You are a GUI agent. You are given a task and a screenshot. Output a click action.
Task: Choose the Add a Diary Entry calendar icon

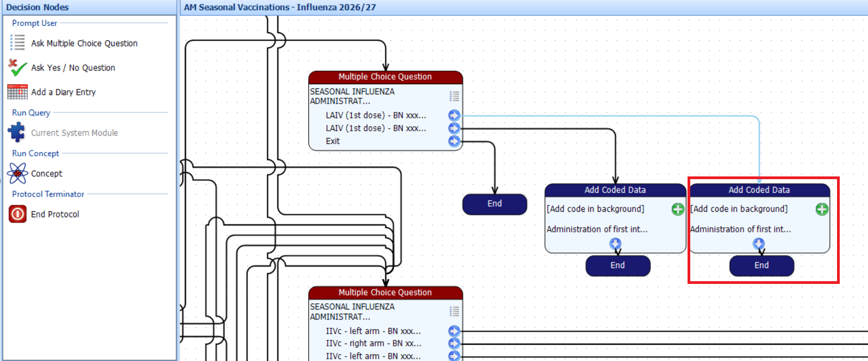coord(17,92)
